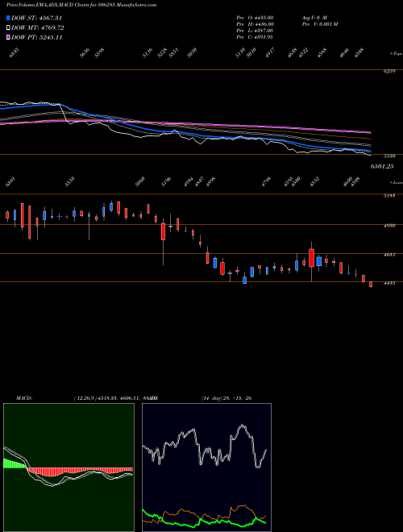The width and height of the screenshot is (403, 532).
Task: Click the 'Pre O: 4435.00' value
Action: point(255,18)
